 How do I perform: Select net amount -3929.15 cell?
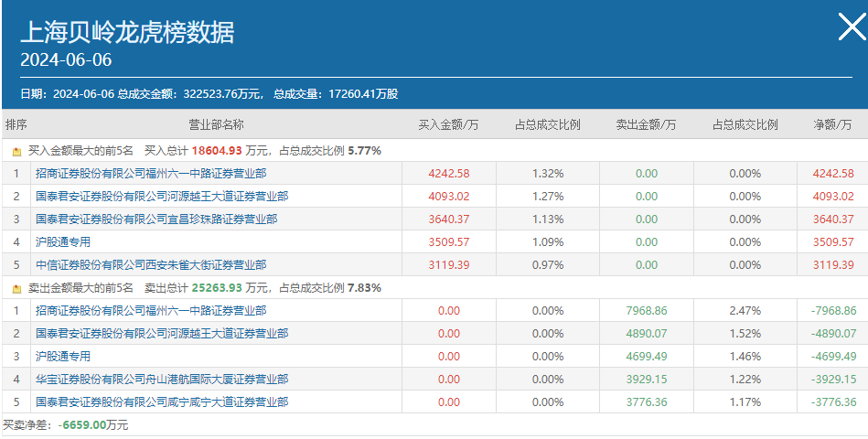pos(833,380)
